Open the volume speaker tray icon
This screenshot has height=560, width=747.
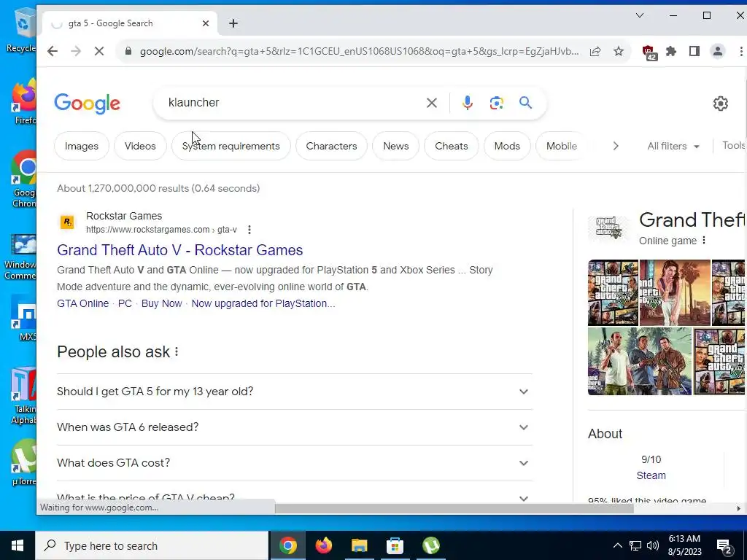click(x=653, y=545)
